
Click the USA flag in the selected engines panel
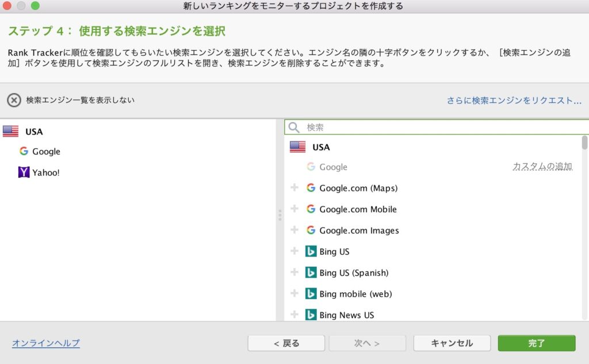10,131
